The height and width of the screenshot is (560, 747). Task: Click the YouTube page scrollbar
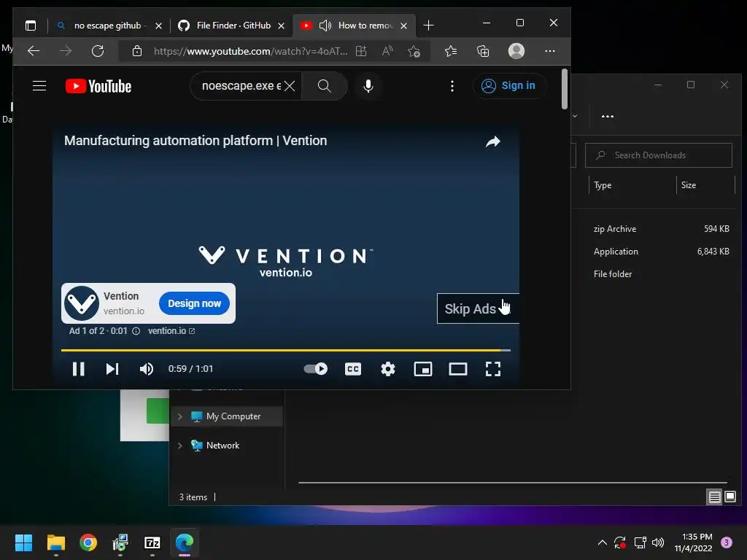click(x=565, y=89)
